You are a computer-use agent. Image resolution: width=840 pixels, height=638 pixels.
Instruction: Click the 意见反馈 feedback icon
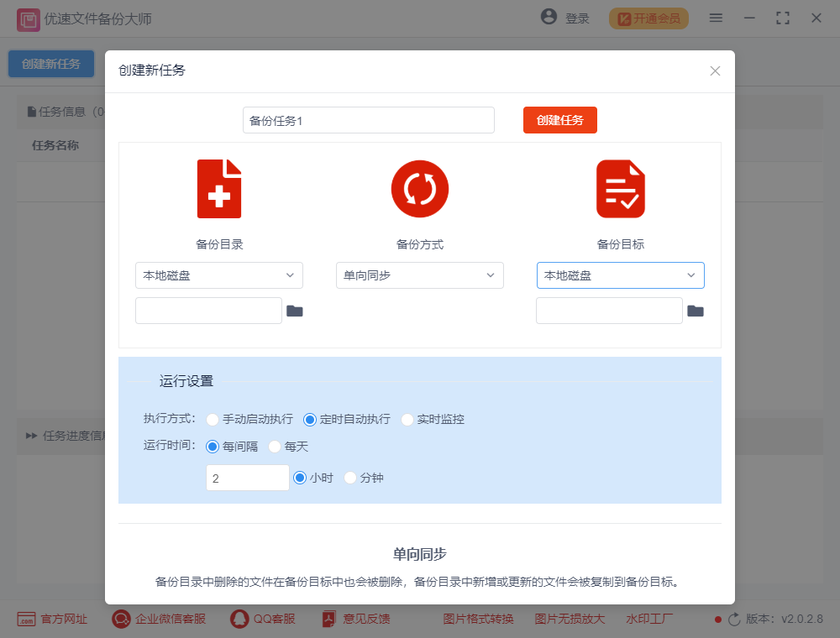coord(328,619)
